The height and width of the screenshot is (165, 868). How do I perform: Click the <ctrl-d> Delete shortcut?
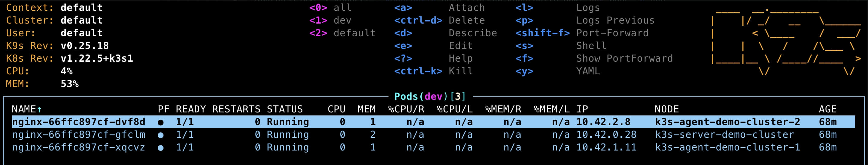pyautogui.click(x=439, y=20)
